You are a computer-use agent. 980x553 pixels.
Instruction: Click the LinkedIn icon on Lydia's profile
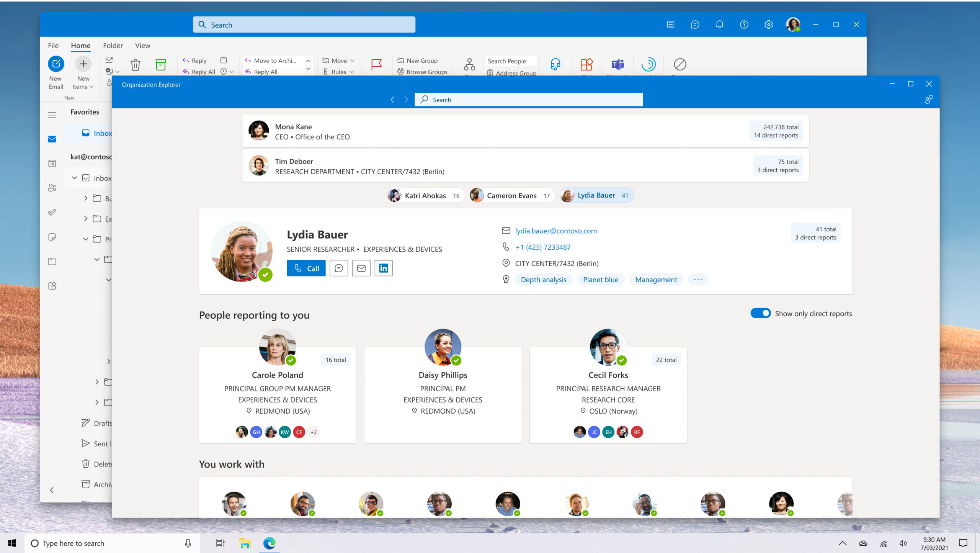(x=384, y=267)
